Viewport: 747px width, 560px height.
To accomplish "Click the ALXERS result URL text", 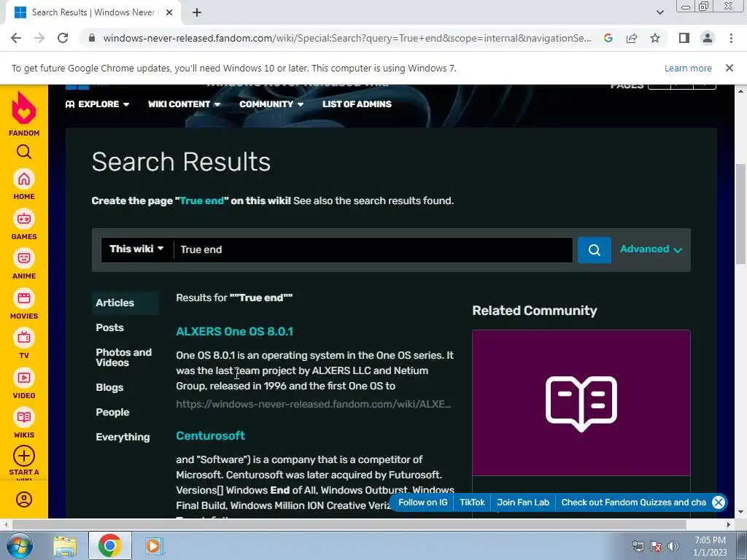I will click(314, 404).
